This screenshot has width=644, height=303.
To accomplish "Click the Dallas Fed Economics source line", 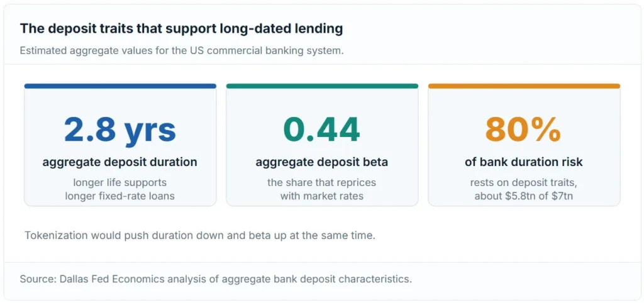I will pyautogui.click(x=216, y=279).
